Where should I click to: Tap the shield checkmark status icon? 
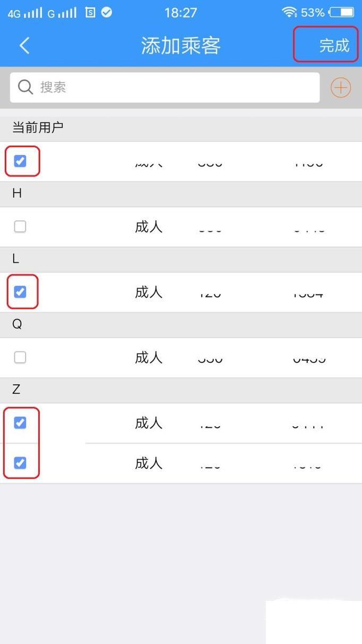coord(107,12)
